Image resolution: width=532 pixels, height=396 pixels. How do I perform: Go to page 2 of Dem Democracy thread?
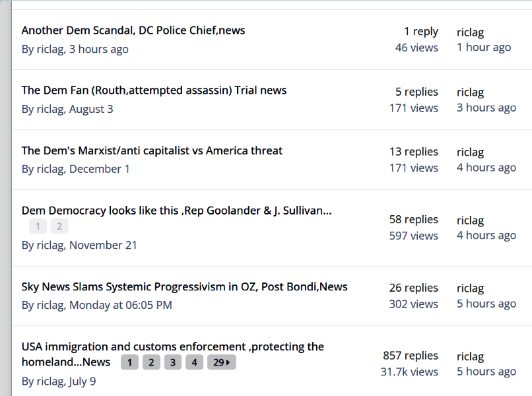pos(59,226)
